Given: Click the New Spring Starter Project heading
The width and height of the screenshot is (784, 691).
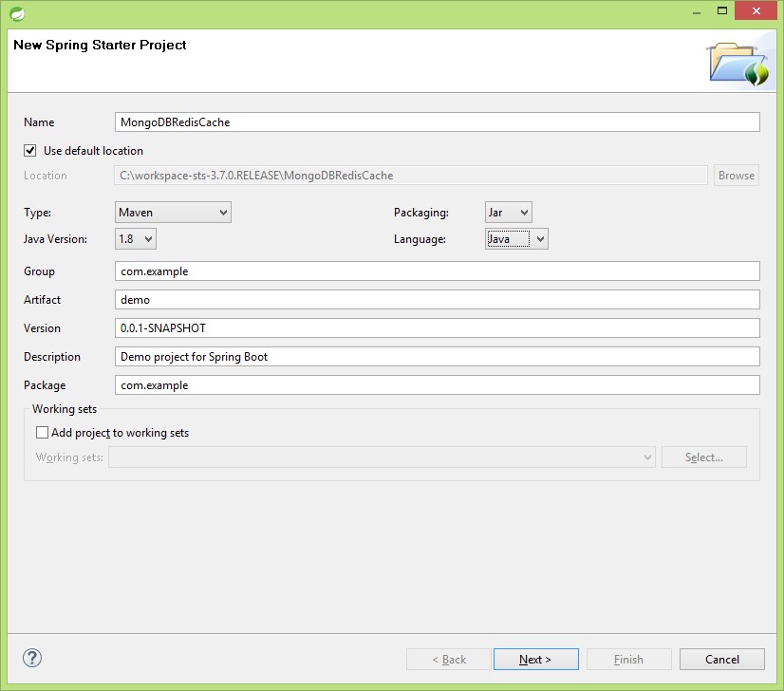Looking at the screenshot, I should (100, 45).
